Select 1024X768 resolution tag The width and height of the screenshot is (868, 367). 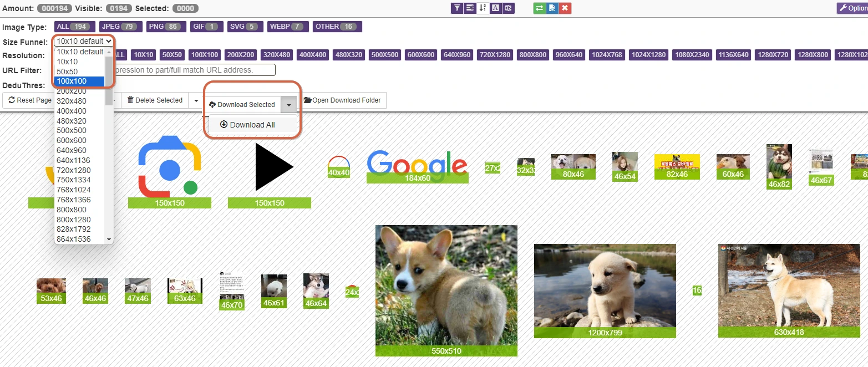[x=608, y=55]
